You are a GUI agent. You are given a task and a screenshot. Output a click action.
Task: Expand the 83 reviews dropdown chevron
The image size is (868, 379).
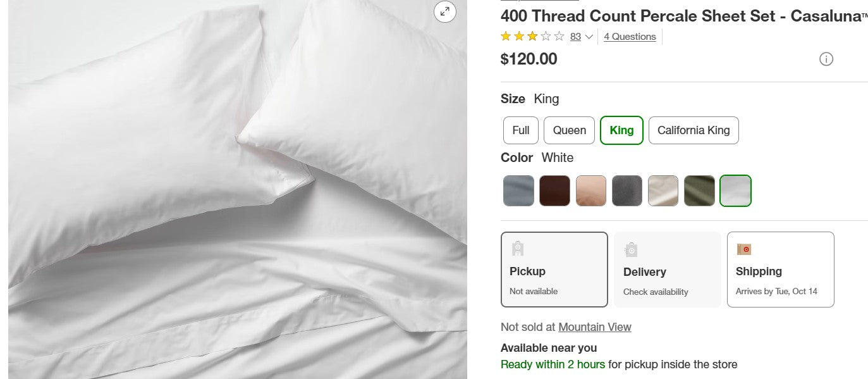[589, 37]
